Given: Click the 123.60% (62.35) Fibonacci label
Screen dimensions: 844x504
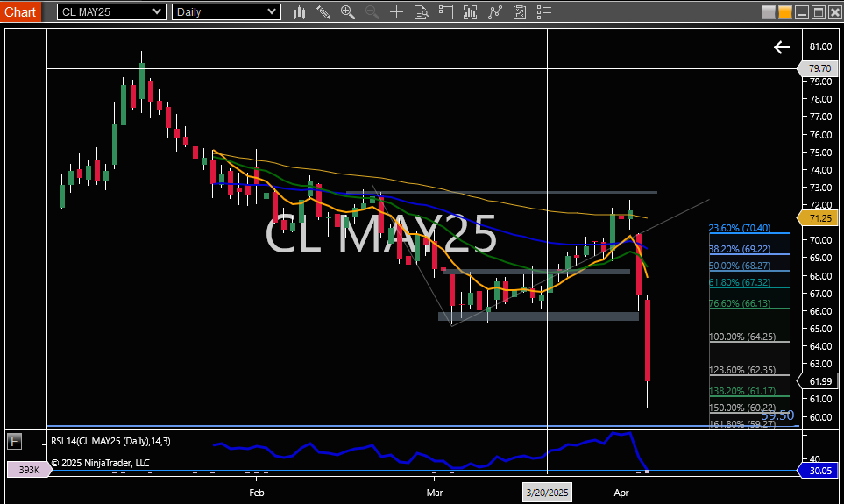Looking at the screenshot, I should pyautogui.click(x=742, y=370).
